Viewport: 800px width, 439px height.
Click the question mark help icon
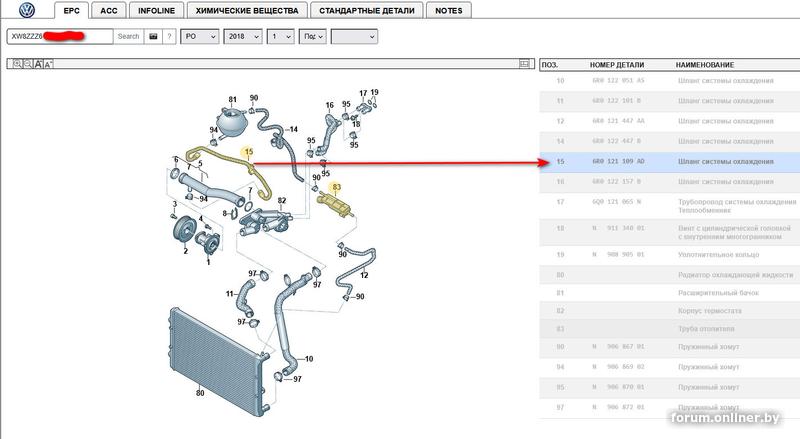[x=169, y=36]
